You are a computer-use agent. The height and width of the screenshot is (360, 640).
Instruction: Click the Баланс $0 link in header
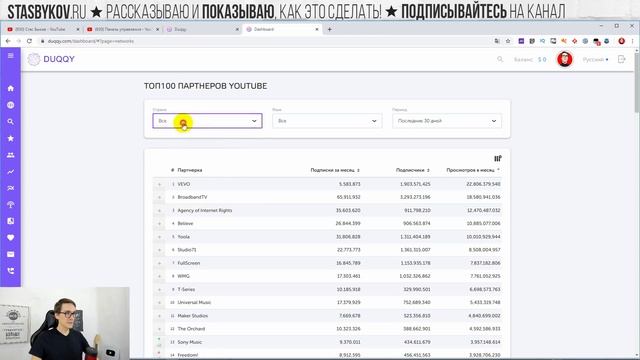click(x=530, y=60)
